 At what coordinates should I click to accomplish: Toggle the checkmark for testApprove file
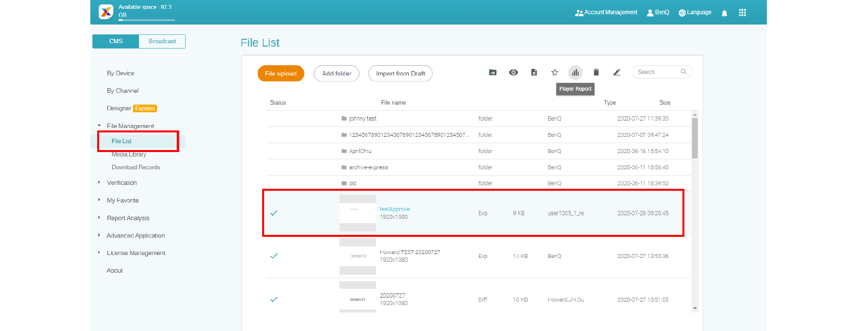coord(274,213)
